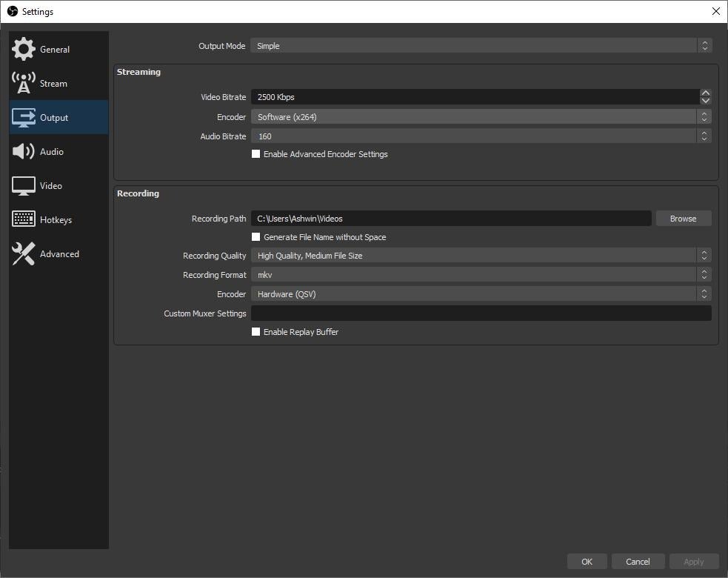Open the Video monitor icon

click(24, 185)
